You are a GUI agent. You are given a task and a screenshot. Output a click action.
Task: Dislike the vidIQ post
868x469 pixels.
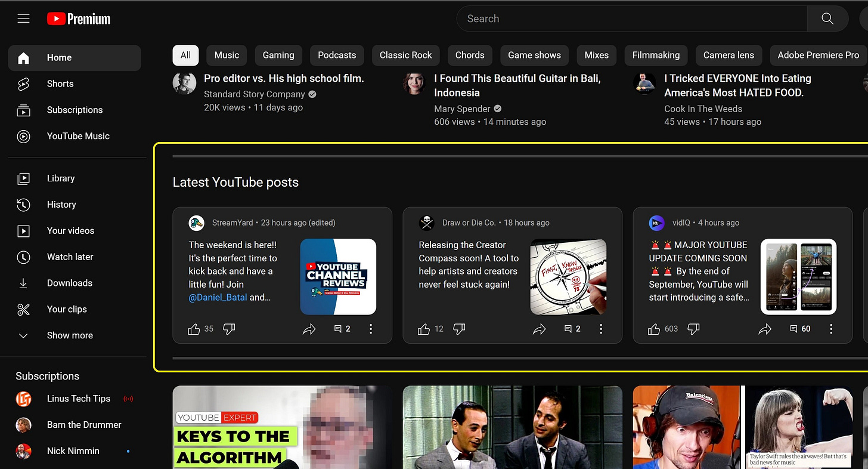[693, 329]
